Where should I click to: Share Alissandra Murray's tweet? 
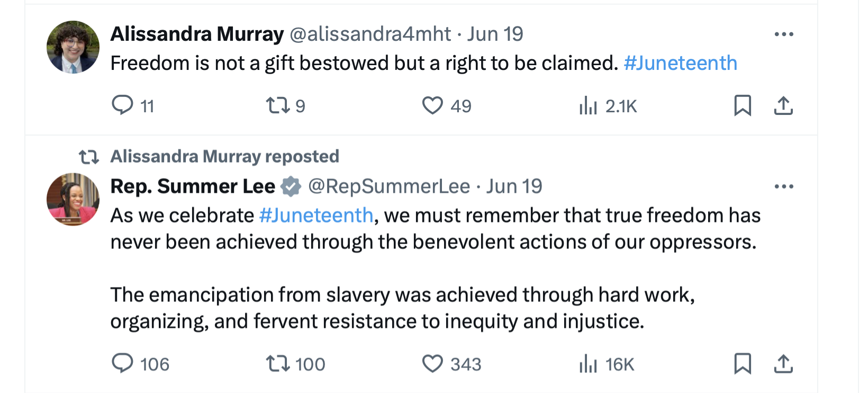pyautogui.click(x=783, y=105)
